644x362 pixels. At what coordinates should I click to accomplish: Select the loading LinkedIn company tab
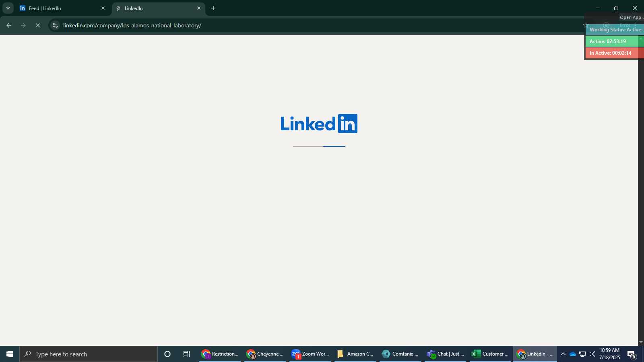point(158,8)
